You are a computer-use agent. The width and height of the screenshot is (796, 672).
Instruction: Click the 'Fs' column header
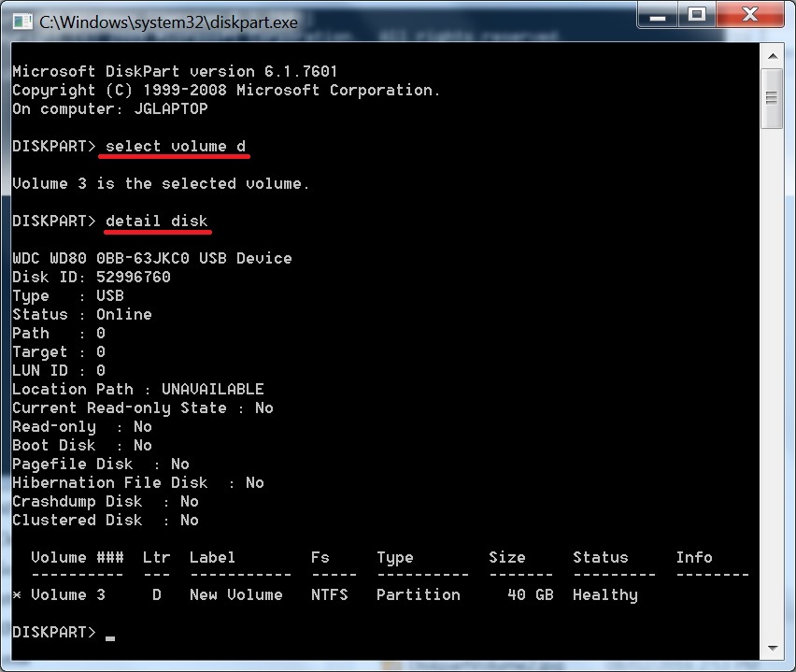point(320,558)
